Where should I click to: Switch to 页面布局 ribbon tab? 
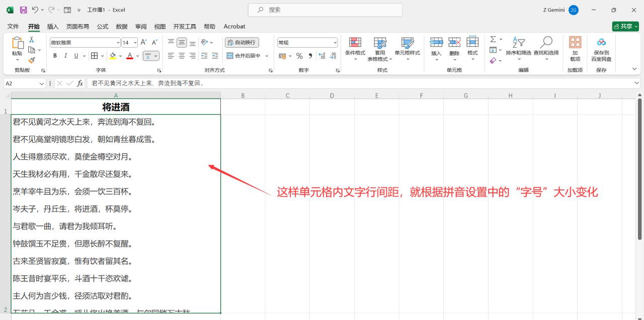77,27
